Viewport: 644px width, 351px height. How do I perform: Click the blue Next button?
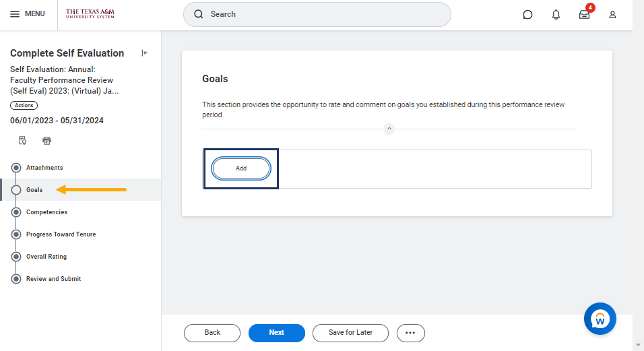pyautogui.click(x=276, y=333)
